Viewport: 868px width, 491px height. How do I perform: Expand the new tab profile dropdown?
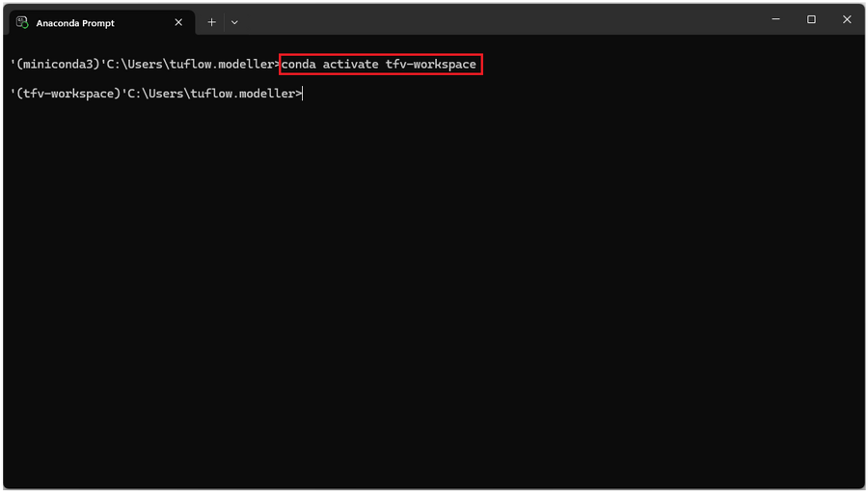tap(234, 22)
